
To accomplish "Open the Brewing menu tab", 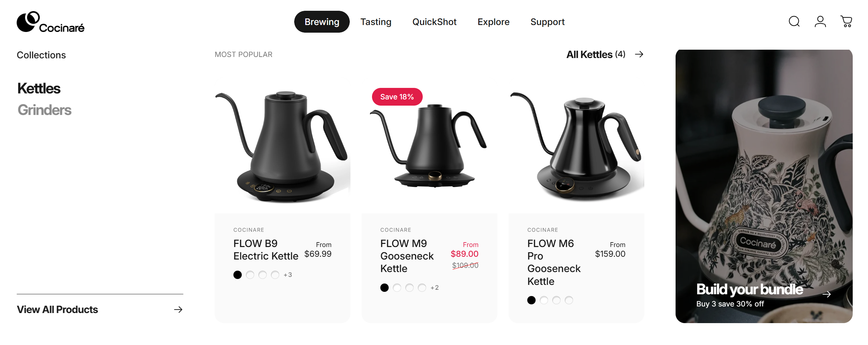I will point(322,22).
